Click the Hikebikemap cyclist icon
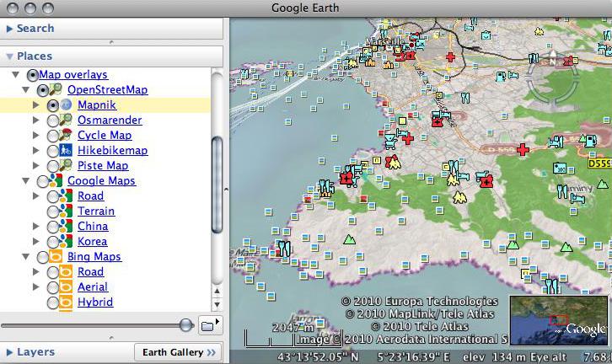The width and height of the screenshot is (612, 364). click(66, 150)
